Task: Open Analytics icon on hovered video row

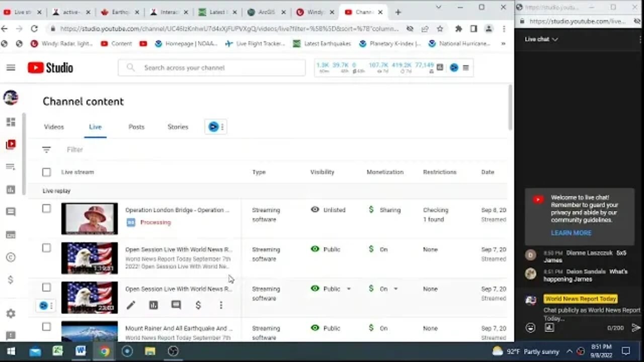Action: tap(153, 305)
